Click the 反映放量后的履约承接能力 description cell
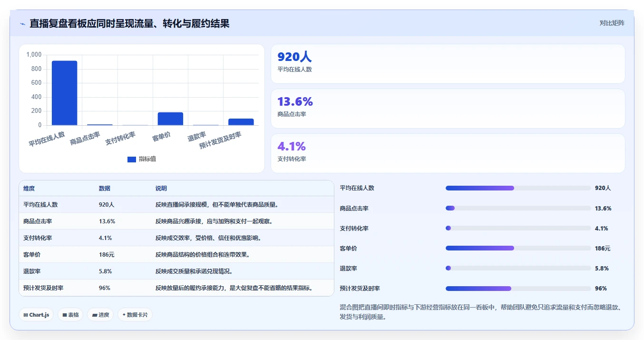 234,288
